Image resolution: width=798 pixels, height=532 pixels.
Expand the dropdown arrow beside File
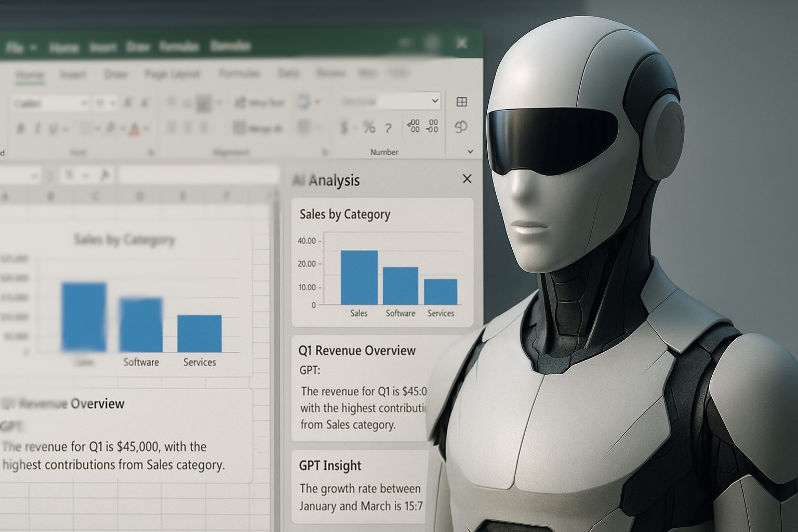33,48
